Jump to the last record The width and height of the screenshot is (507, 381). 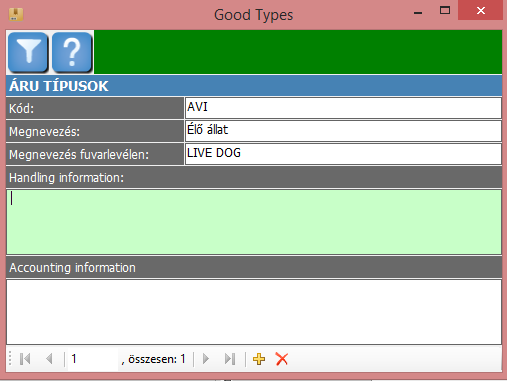tap(230, 359)
